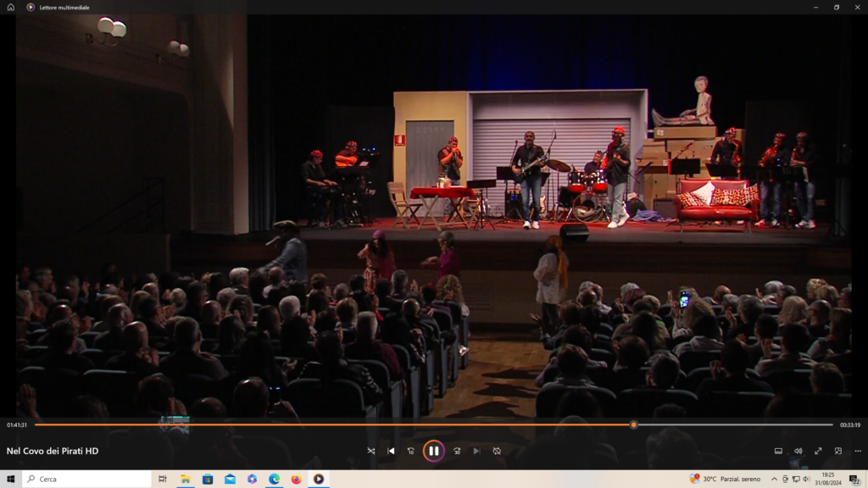Toggle shuffle mode
Screen dimensions: 868x488
(x=370, y=451)
